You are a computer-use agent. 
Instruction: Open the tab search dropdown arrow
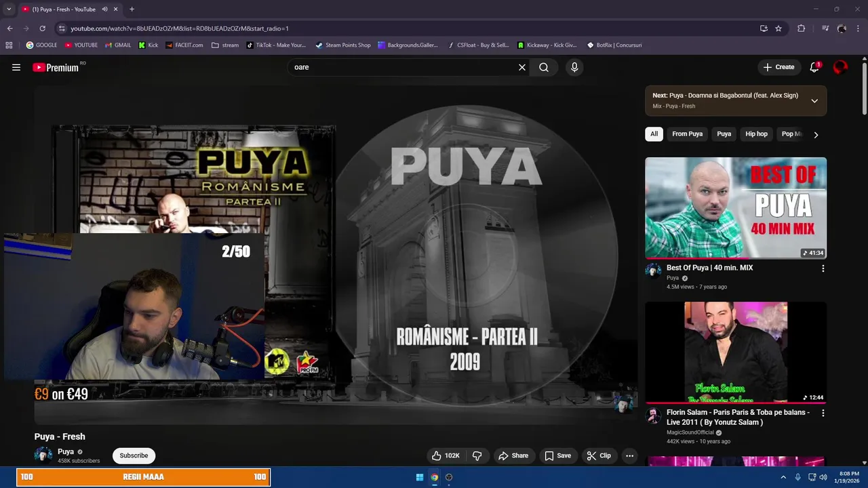(9, 9)
